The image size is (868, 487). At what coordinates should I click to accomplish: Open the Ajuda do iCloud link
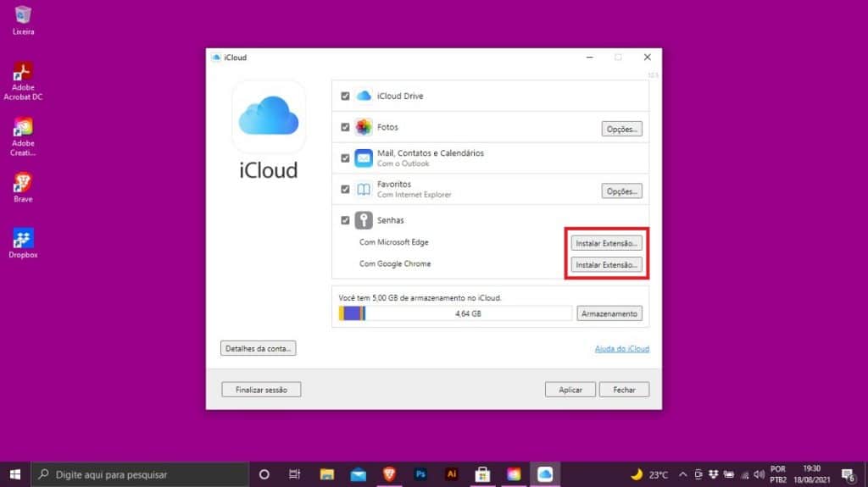[621, 349]
